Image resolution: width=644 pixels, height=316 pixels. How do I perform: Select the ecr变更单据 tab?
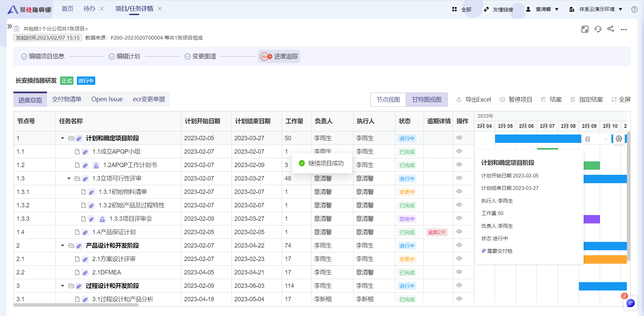point(149,99)
